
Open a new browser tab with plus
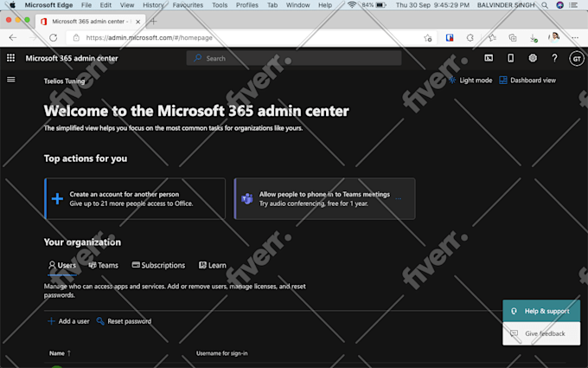click(x=153, y=22)
